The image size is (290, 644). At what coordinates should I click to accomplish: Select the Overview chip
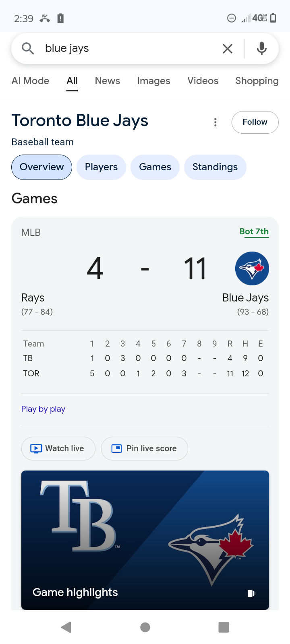42,167
